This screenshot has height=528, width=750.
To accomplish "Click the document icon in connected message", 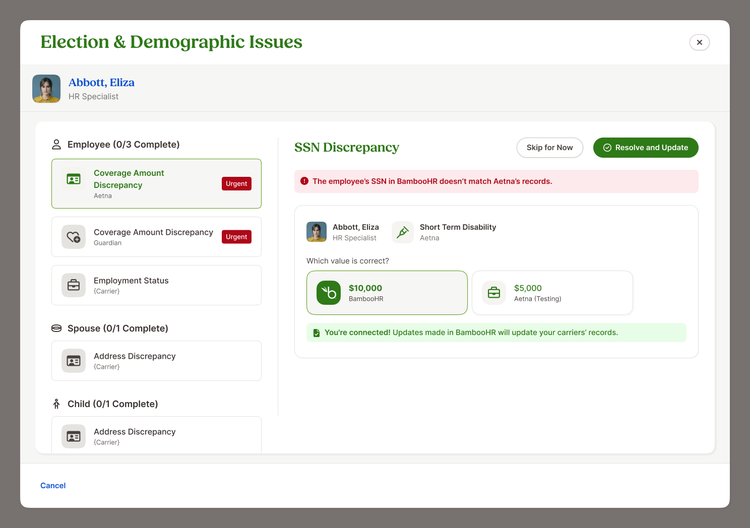I will 316,333.
